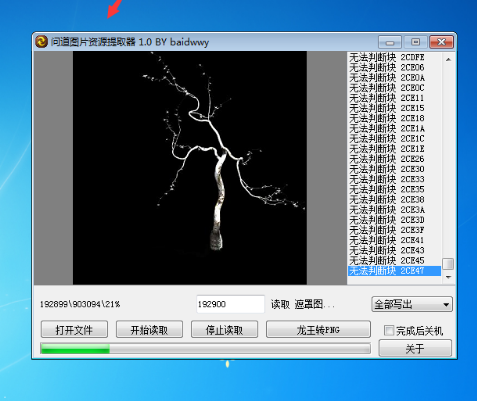
Task: Select list entry 无法判断块 2CE15
Action: click(394, 108)
